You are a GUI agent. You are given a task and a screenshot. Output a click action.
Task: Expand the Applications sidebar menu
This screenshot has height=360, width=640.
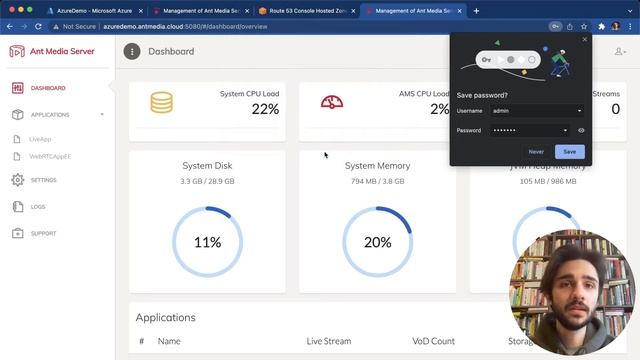[57, 115]
